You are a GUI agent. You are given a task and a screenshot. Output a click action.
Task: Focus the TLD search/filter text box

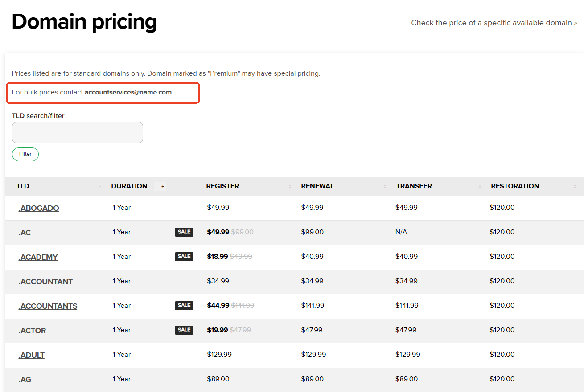[x=78, y=133]
